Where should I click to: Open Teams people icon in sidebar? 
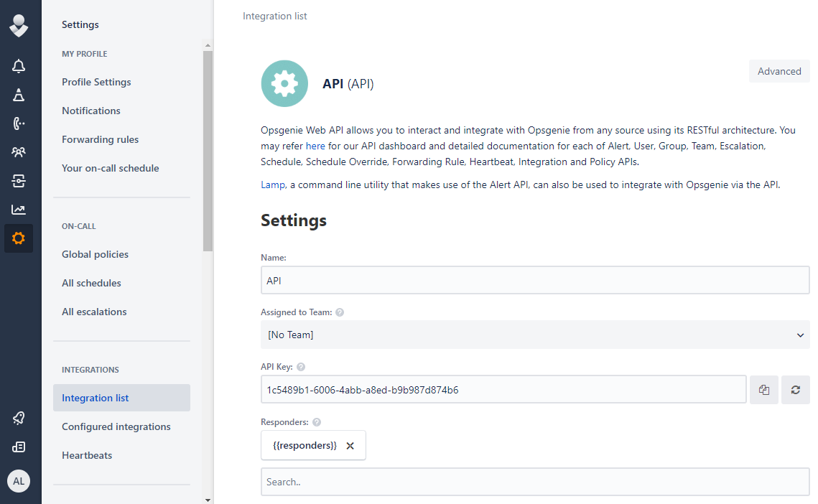click(19, 152)
